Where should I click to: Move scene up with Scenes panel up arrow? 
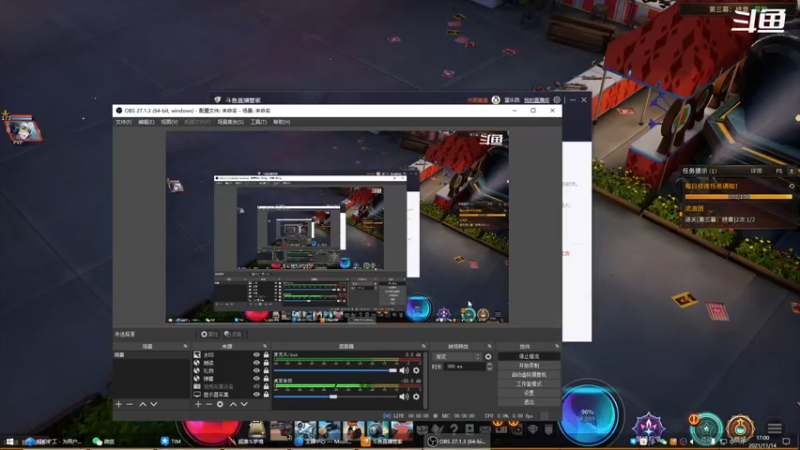(x=143, y=404)
